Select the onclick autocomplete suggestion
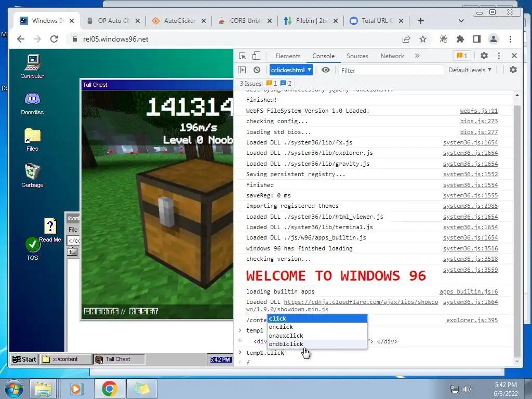Image resolution: width=532 pixels, height=399 pixels. (317, 327)
